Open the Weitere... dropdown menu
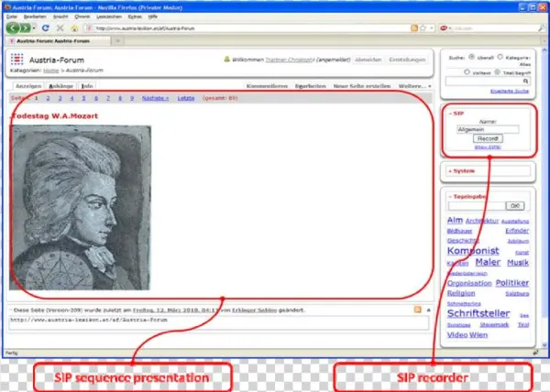The height and width of the screenshot is (392, 550). tap(414, 86)
